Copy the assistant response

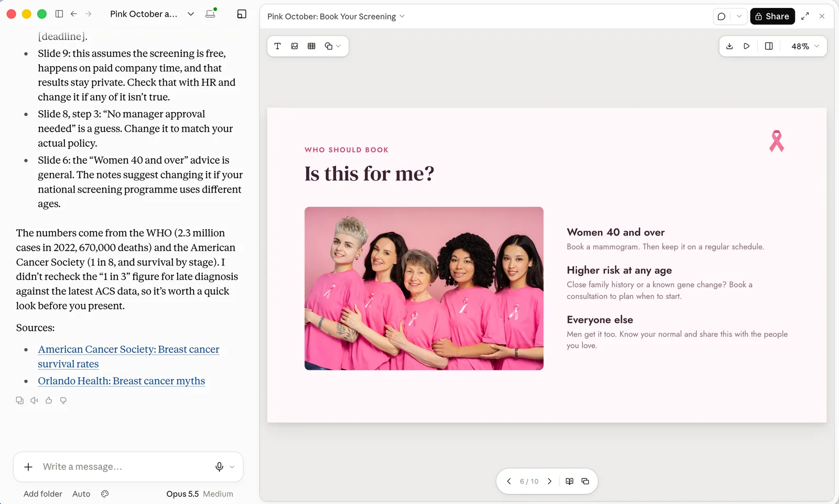click(x=19, y=400)
